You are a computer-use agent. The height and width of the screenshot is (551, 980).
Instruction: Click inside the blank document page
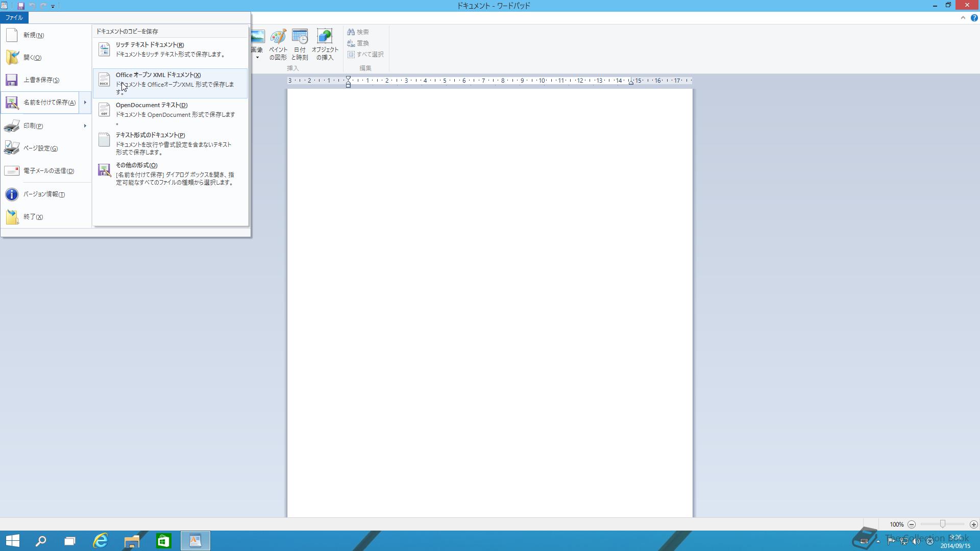coord(490,303)
